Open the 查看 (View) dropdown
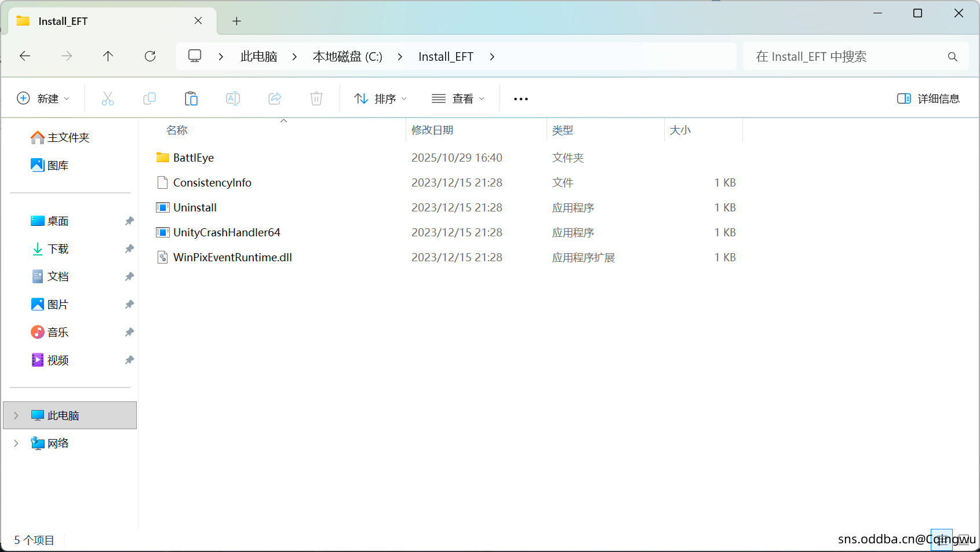Viewport: 980px width, 552px height. [x=458, y=98]
